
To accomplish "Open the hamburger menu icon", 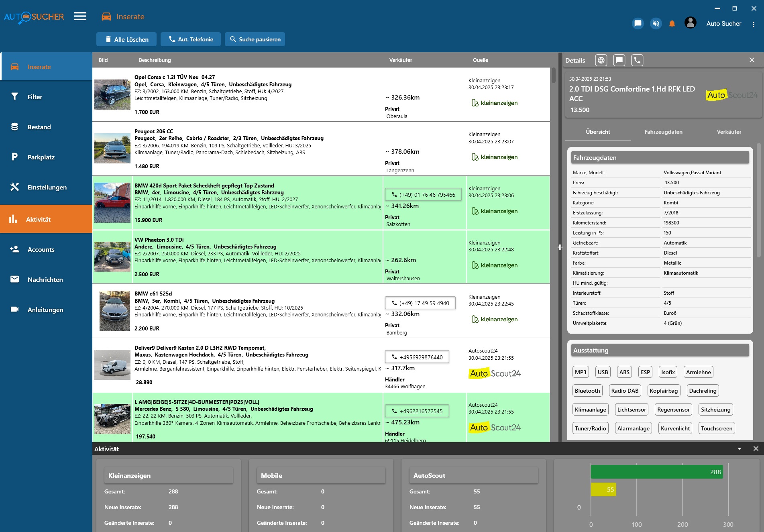I will point(80,16).
